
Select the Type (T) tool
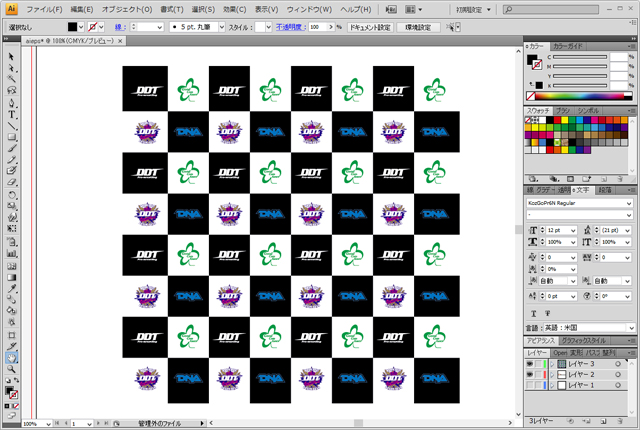(x=11, y=115)
